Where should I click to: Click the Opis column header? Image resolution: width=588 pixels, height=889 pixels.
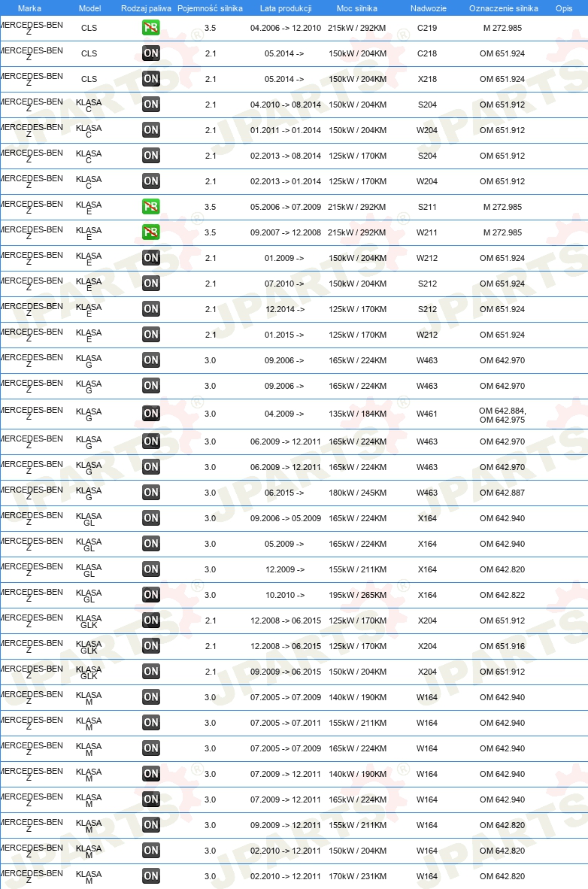pos(564,8)
